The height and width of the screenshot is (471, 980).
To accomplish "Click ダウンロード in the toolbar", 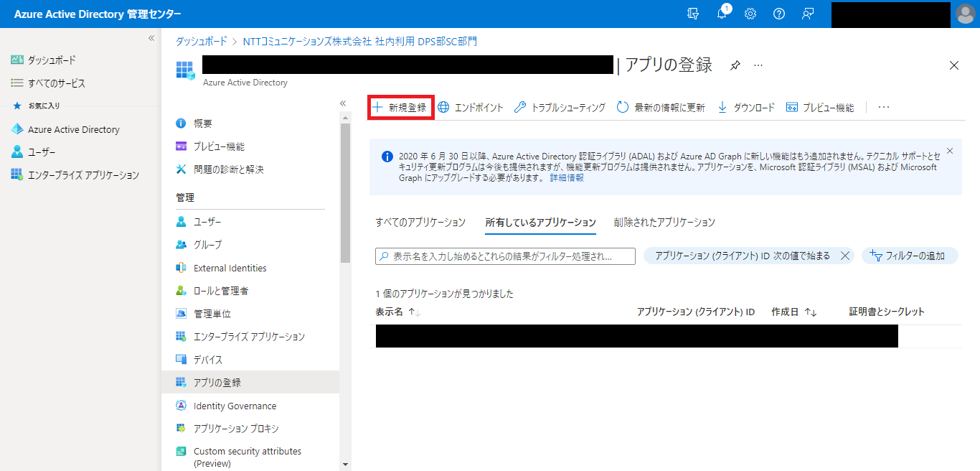I will [x=746, y=108].
